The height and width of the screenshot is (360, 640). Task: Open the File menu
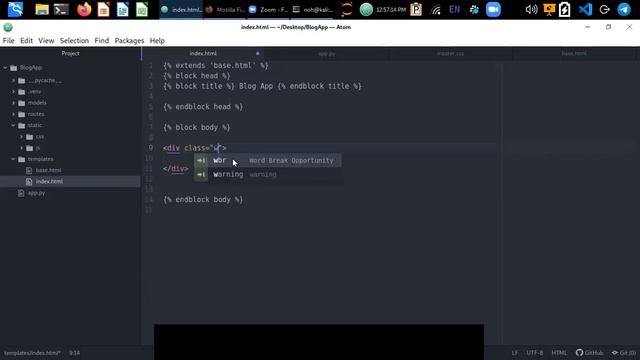pyautogui.click(x=8, y=40)
